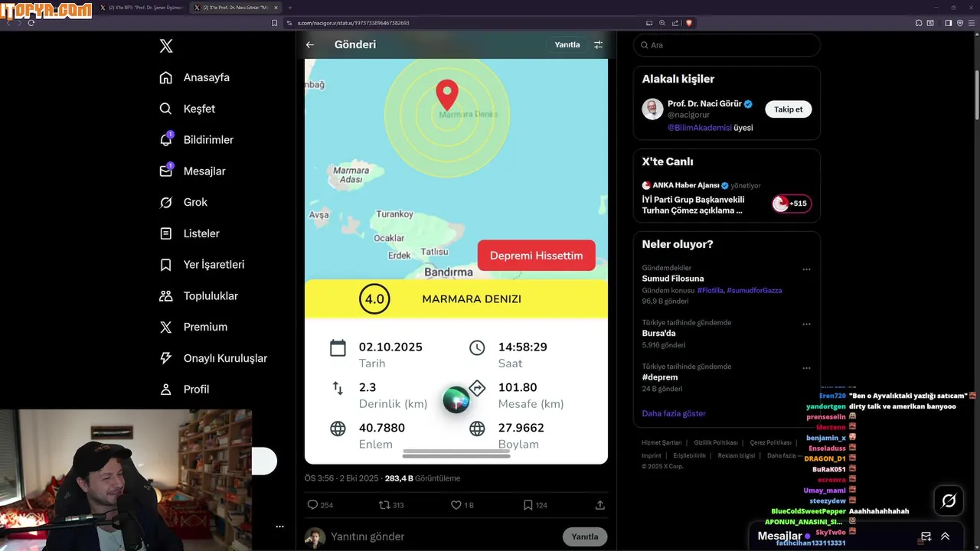Image resolution: width=980 pixels, height=551 pixels.
Task: Click the Yanıtla button in post header
Action: click(567, 44)
